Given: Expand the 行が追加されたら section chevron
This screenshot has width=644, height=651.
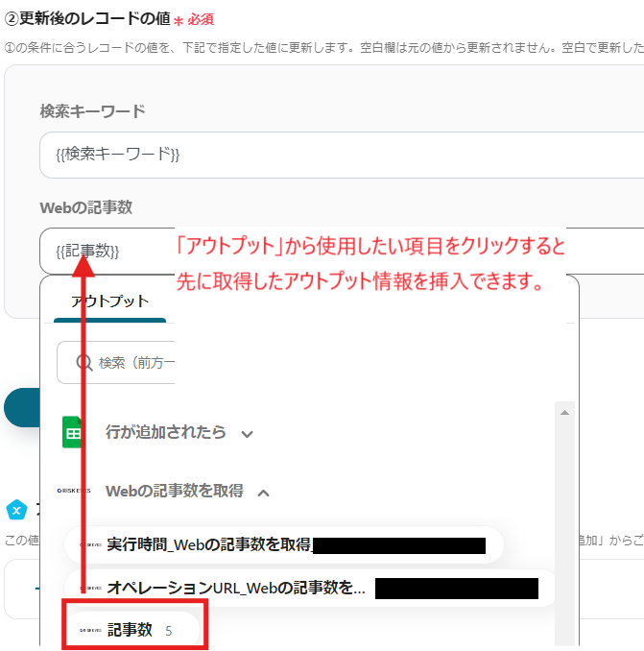Looking at the screenshot, I should point(248,434).
